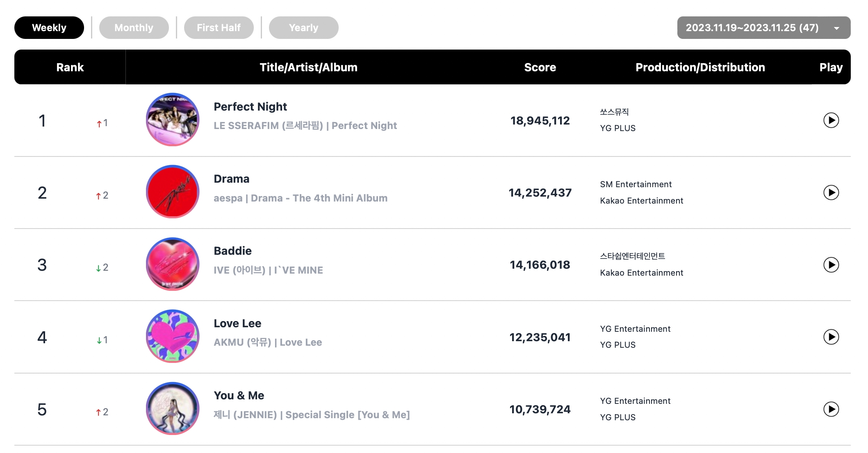The height and width of the screenshot is (453, 868).
Task: Open the week date range dropdown
Action: (752, 28)
